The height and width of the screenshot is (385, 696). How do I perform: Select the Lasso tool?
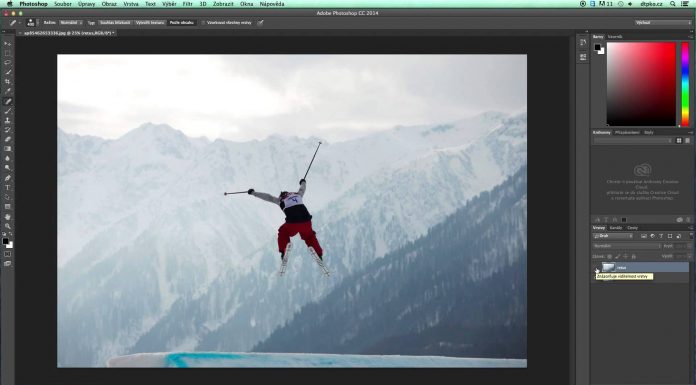pyautogui.click(x=8, y=63)
